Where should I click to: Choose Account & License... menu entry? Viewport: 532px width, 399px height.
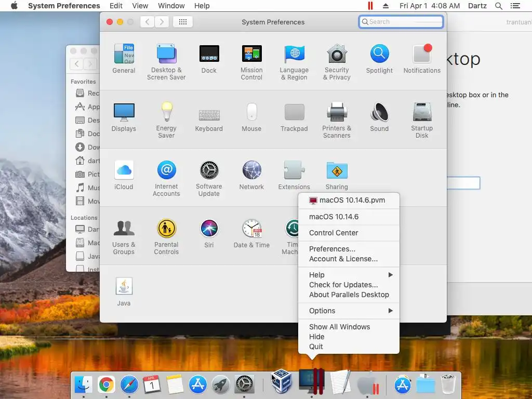(349, 259)
